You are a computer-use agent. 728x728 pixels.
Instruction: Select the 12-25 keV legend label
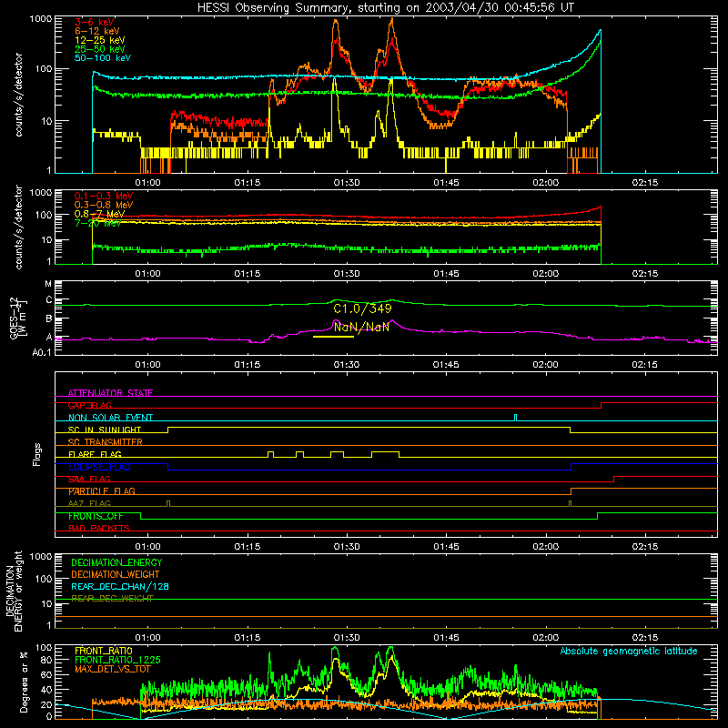[x=100, y=40]
